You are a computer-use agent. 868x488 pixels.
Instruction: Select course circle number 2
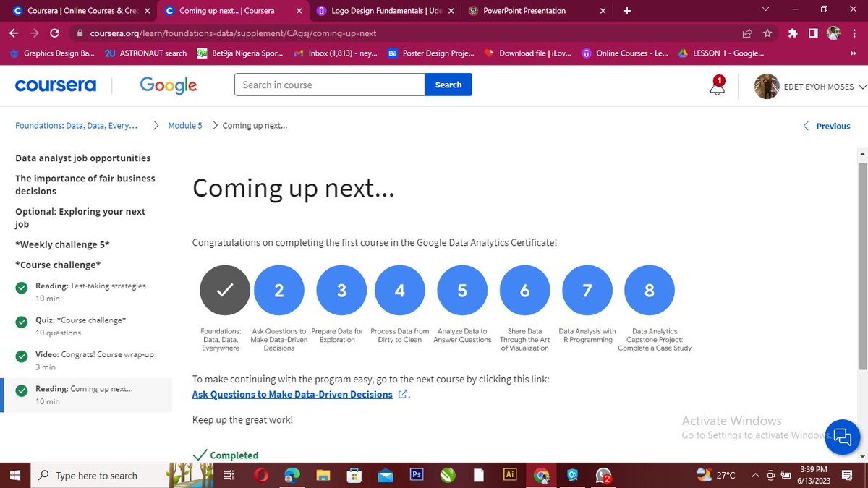click(279, 290)
